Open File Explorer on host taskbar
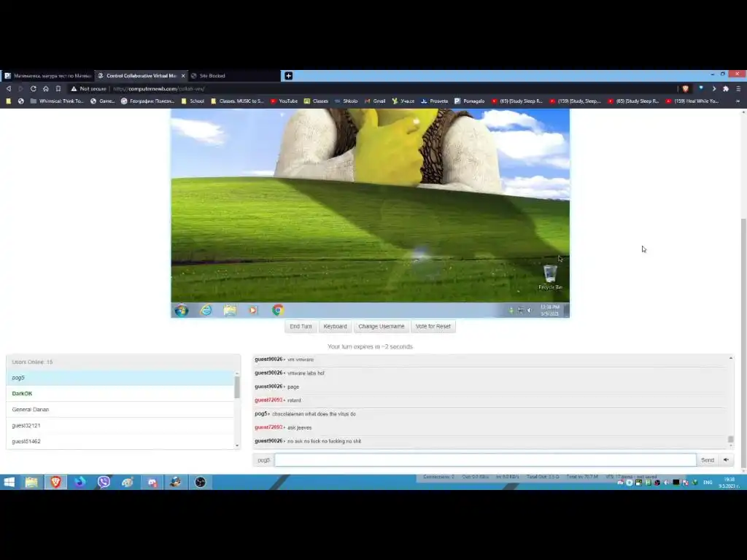747x560 pixels. (31, 483)
